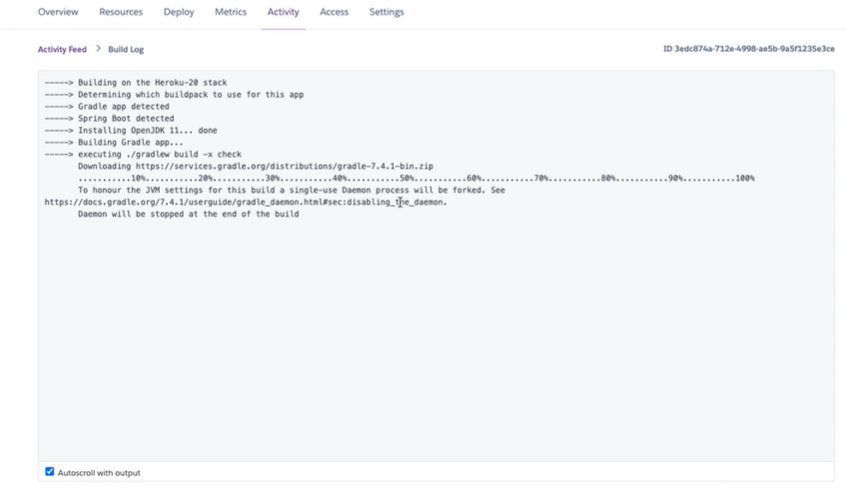
Task: Go back to Activity Feed breadcrumb
Action: (x=62, y=49)
